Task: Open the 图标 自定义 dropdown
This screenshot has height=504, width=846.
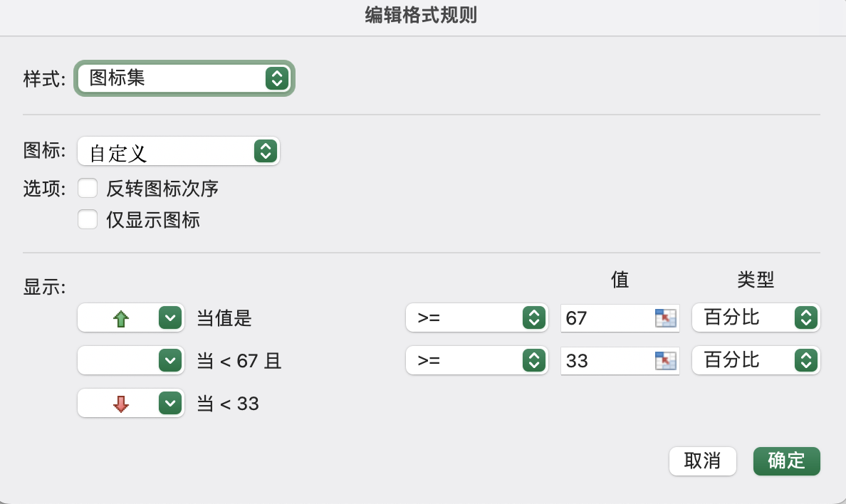Action: tap(178, 152)
